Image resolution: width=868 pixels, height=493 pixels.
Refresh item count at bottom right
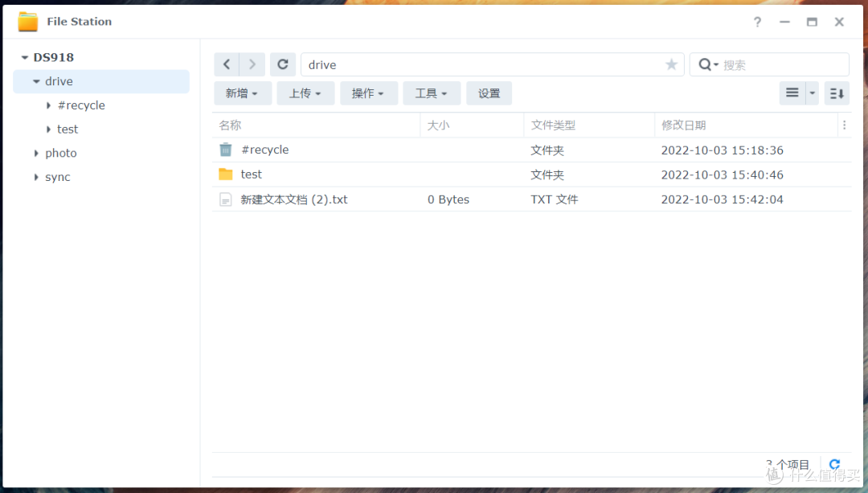835,464
